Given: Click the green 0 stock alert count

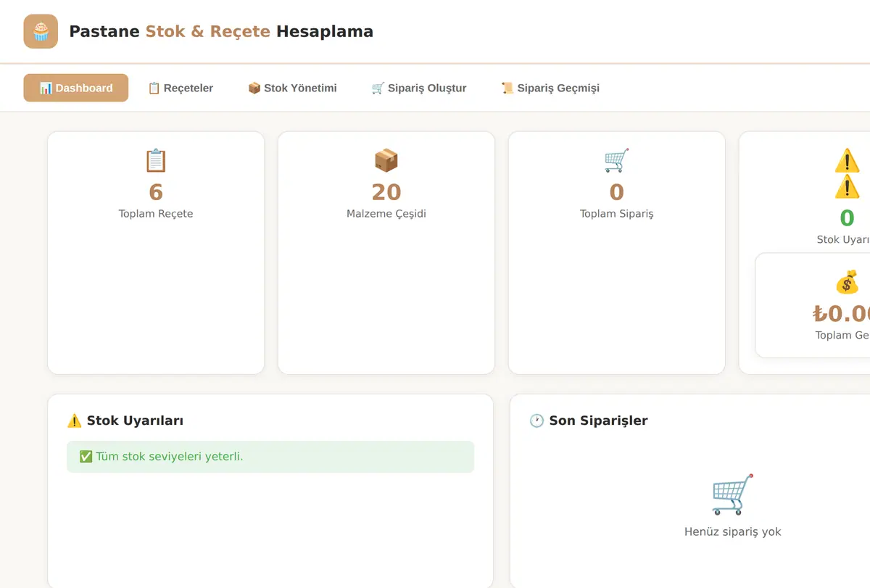Looking at the screenshot, I should (x=847, y=218).
